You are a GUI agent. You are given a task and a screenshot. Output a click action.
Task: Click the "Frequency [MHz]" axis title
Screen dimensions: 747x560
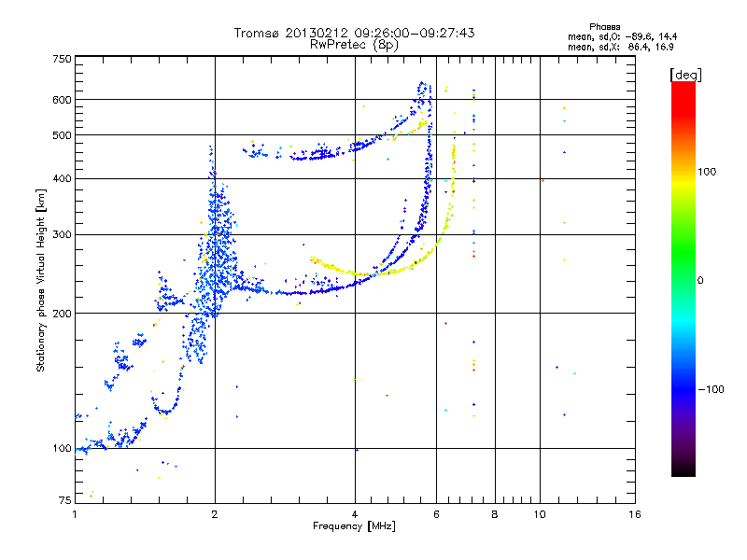coord(354,526)
